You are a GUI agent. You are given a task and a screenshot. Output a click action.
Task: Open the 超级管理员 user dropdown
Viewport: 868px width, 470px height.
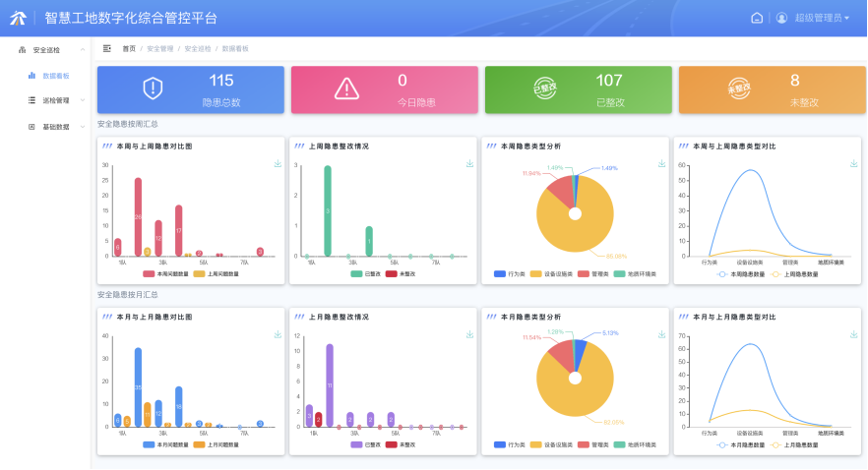point(821,18)
